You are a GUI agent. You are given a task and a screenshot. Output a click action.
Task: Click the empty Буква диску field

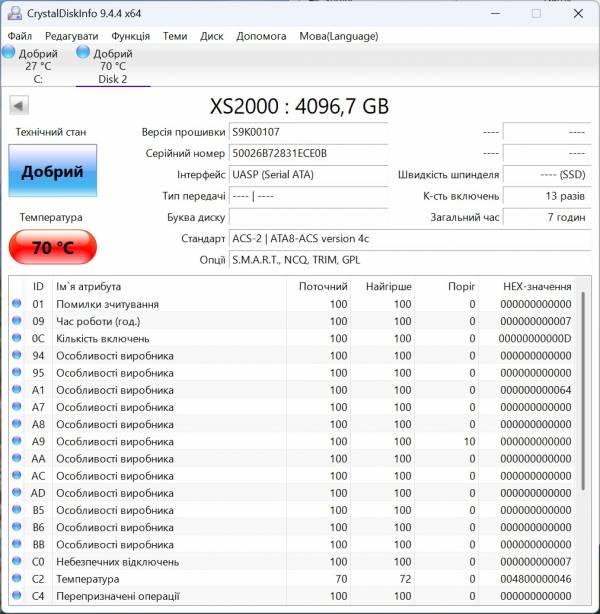(x=308, y=217)
